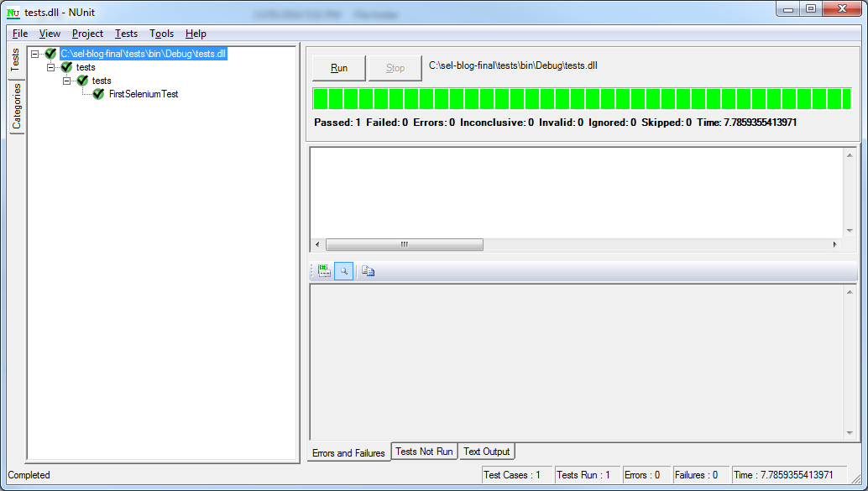Viewport: 868px width, 491px height.
Task: Click the down scroll arrow of the upper results pane
Action: click(850, 231)
